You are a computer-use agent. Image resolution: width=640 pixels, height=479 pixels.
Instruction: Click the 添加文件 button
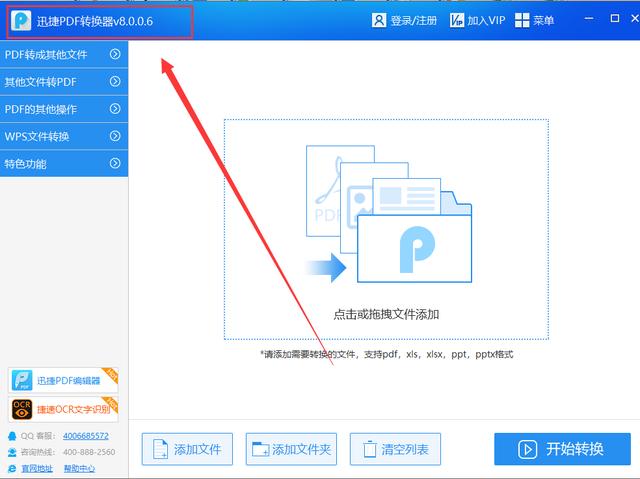(x=187, y=449)
